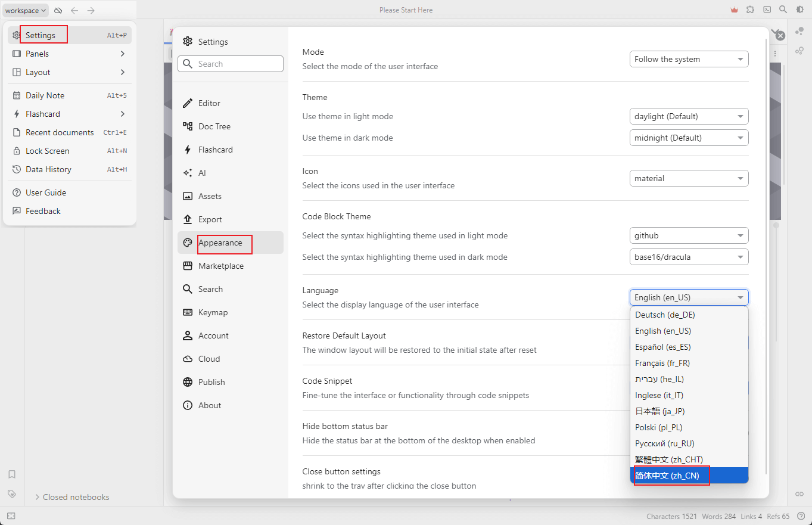Click the cloud sync icon beside workspace
The image size is (812, 525).
(x=58, y=10)
